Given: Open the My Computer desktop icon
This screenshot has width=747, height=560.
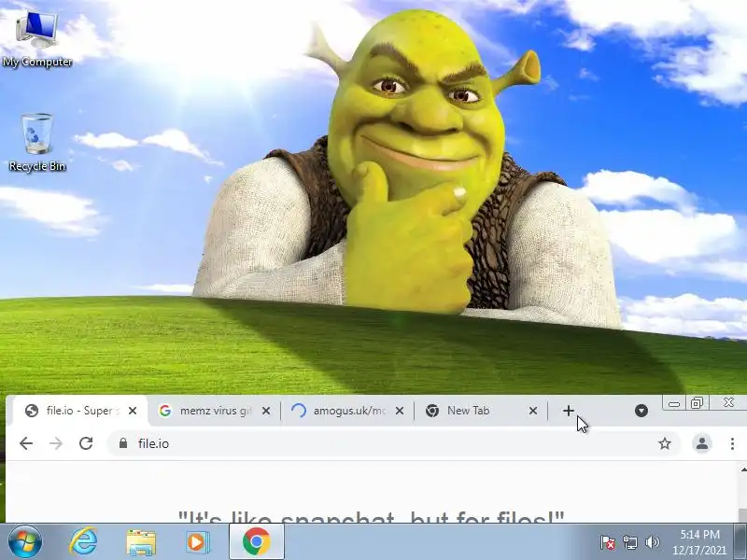Looking at the screenshot, I should [x=37, y=39].
